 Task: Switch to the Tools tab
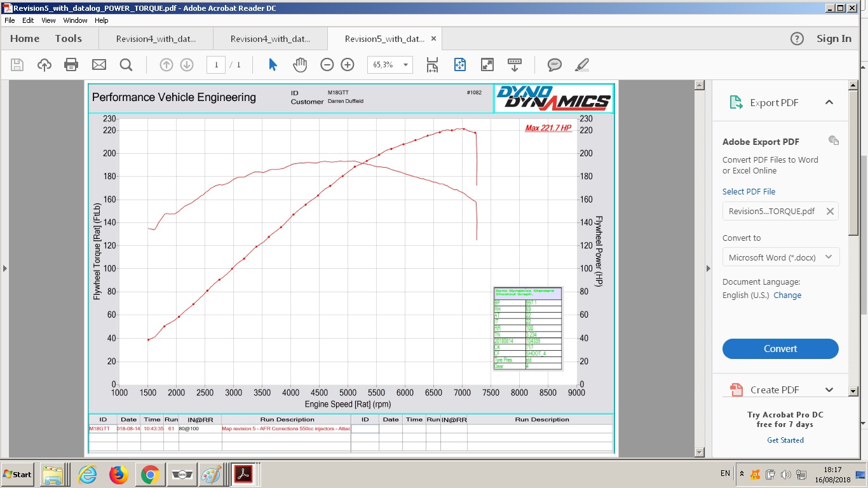tap(68, 39)
